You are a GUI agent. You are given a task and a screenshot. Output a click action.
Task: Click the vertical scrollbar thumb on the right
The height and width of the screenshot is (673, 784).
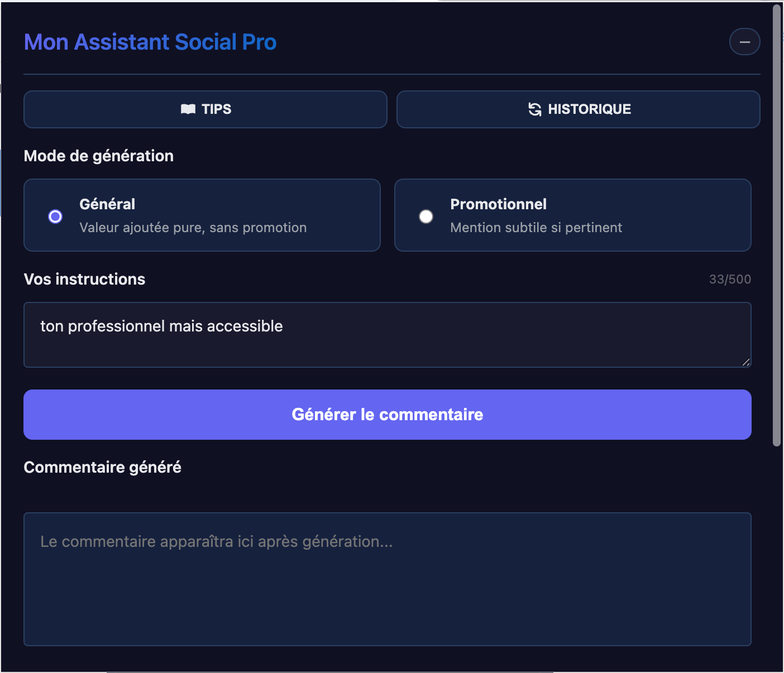tap(776, 223)
